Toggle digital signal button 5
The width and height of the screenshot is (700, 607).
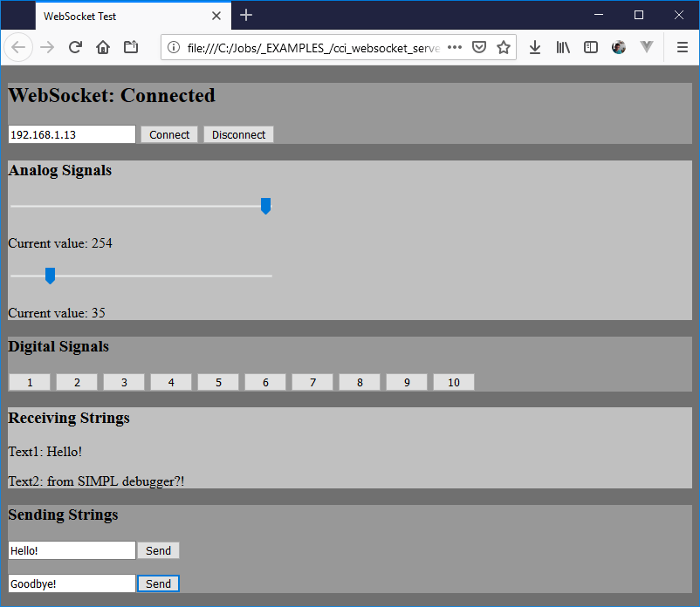coord(218,382)
